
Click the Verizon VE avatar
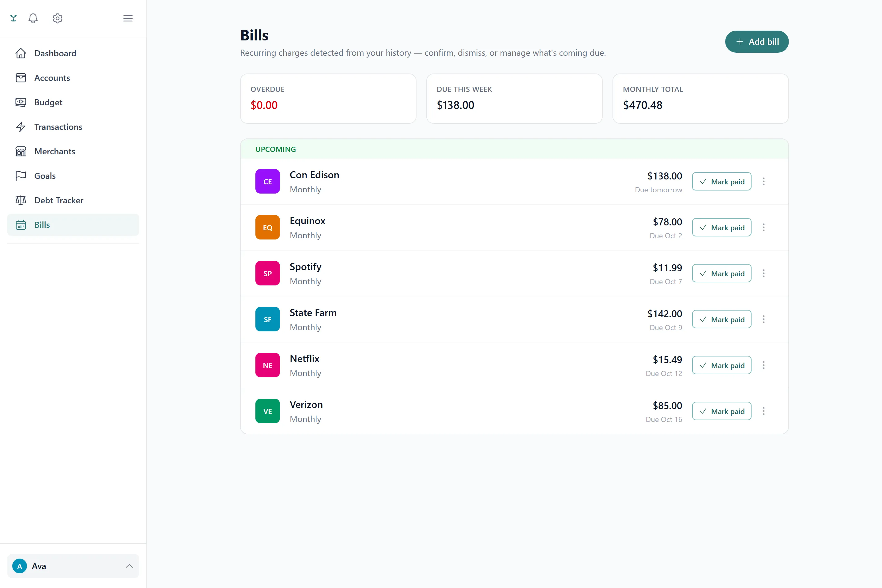(267, 411)
